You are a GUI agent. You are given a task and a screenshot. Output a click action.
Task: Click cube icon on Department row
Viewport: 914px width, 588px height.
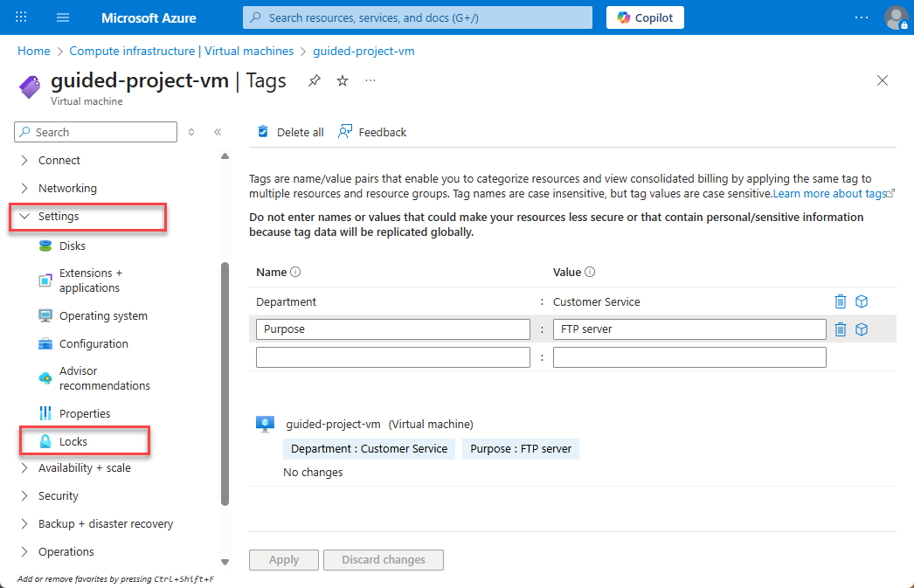coord(862,301)
